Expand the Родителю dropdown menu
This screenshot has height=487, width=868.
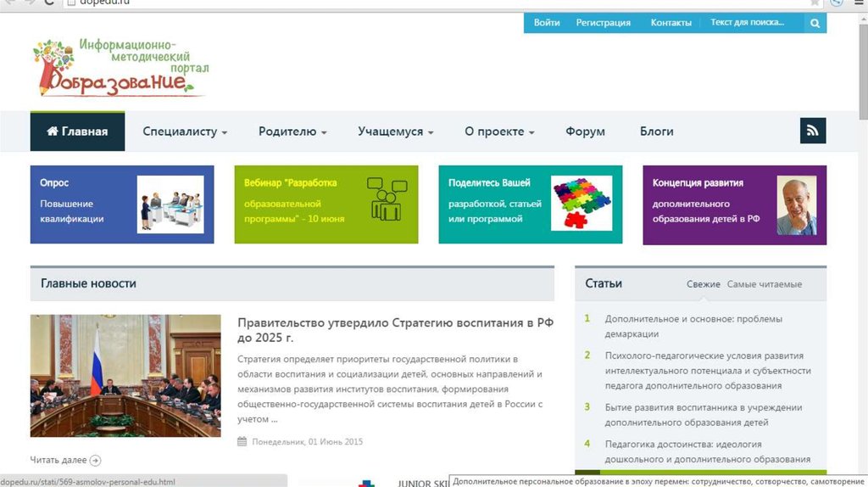[x=292, y=132]
